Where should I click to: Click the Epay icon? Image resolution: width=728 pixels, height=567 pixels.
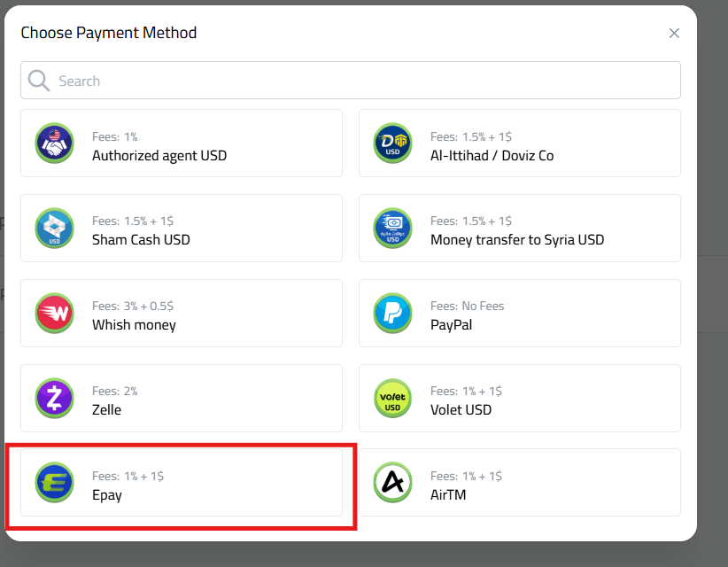[x=54, y=483]
